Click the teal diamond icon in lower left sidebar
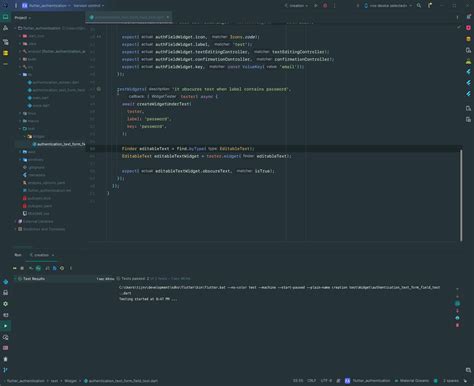This screenshot has height=386, width=474. click(x=5, y=282)
